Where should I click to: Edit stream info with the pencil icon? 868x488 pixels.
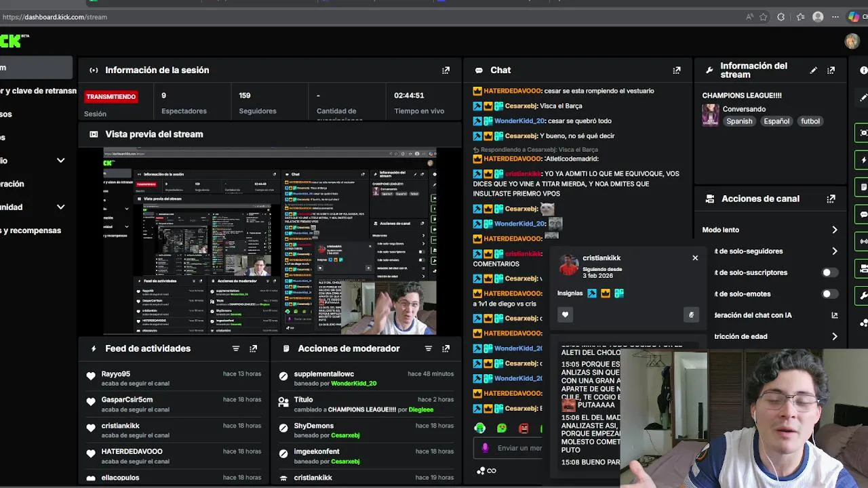(813, 70)
